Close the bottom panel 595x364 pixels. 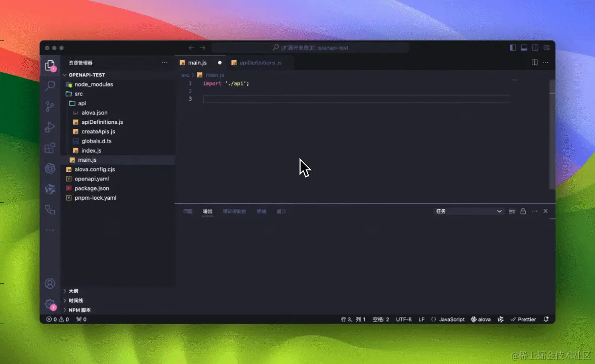click(545, 211)
